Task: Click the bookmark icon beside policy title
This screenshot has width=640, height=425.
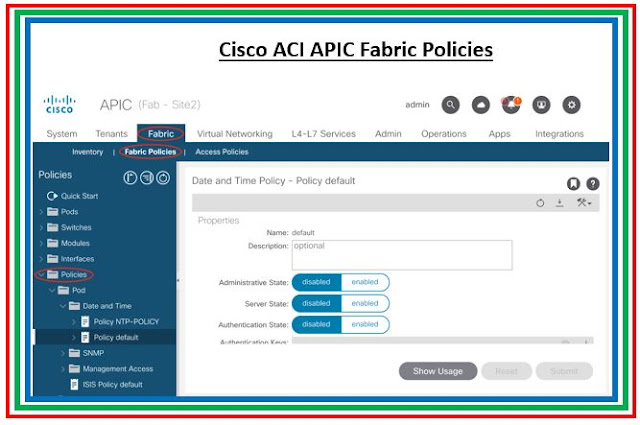Action: click(x=573, y=184)
